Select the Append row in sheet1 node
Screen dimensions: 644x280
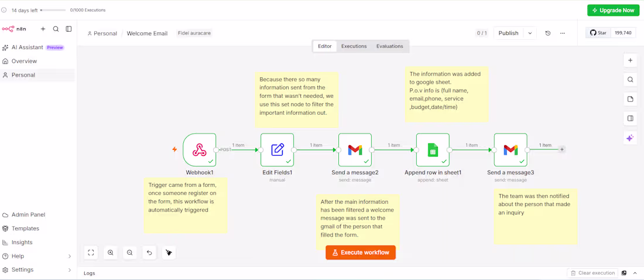[433, 149]
